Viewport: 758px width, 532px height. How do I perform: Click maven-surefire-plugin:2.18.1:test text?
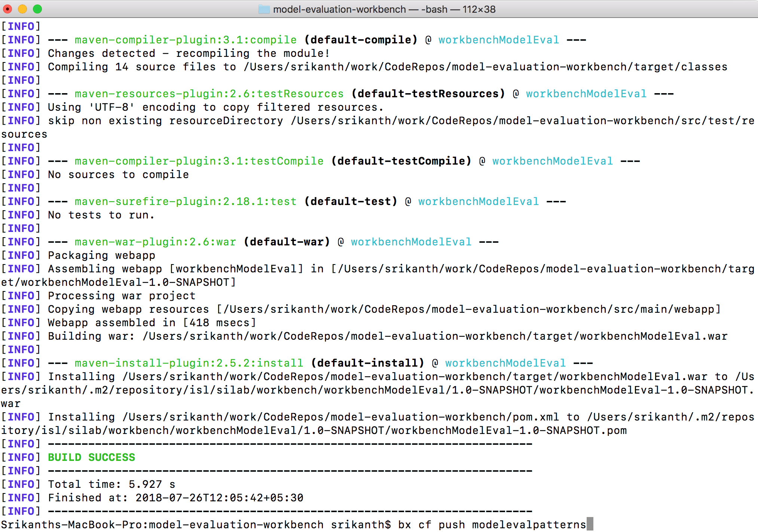(x=186, y=201)
